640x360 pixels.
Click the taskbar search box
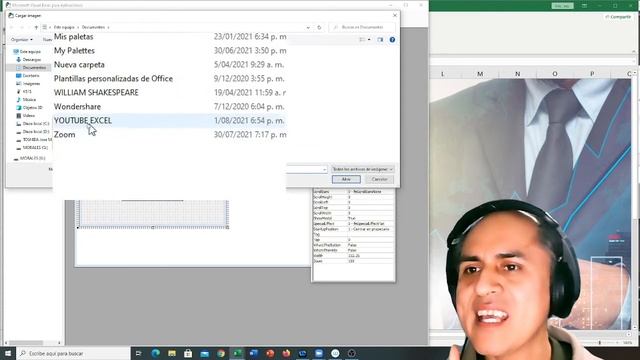point(73,353)
